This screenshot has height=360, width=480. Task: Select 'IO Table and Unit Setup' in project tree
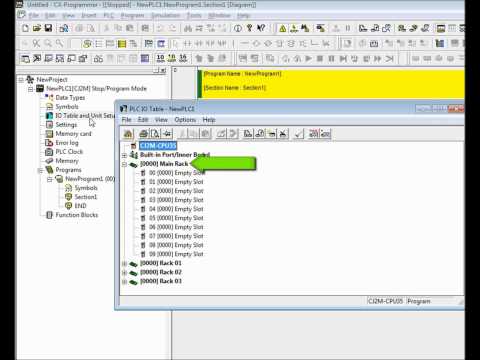point(84,116)
